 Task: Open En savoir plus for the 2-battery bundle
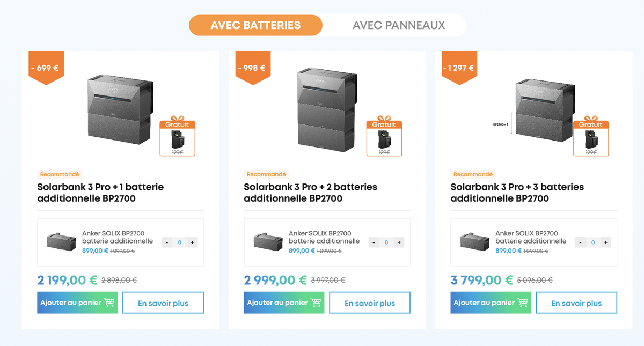(x=369, y=303)
